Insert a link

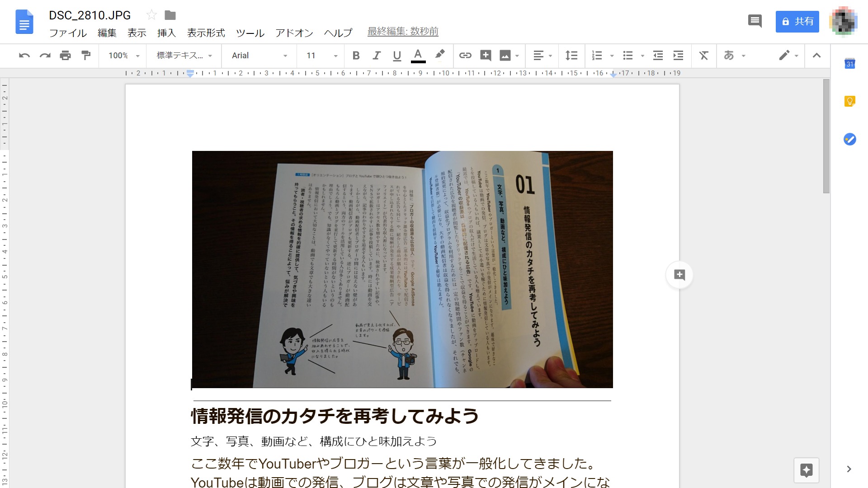[465, 55]
